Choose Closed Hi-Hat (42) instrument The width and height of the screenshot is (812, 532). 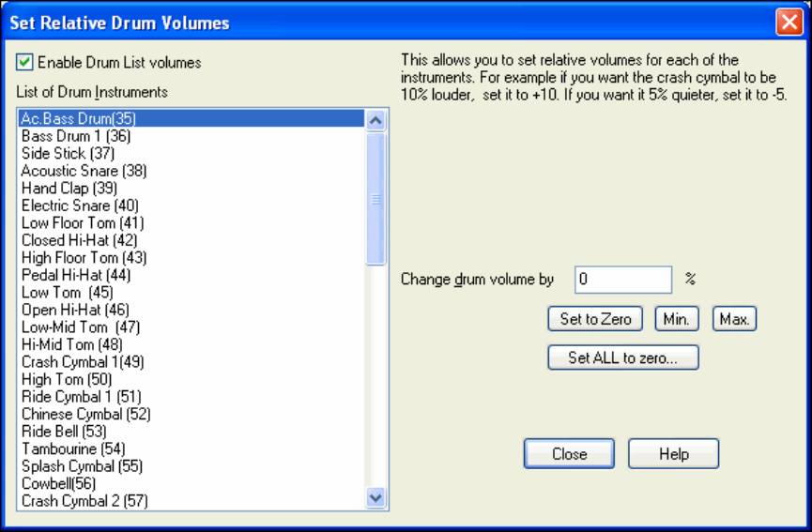192,240
